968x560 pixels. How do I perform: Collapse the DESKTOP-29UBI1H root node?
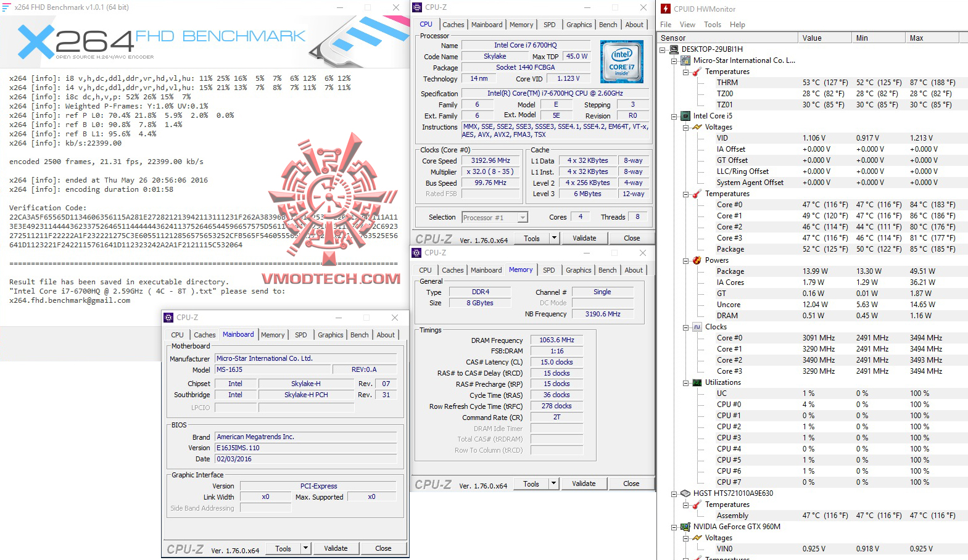point(663,50)
